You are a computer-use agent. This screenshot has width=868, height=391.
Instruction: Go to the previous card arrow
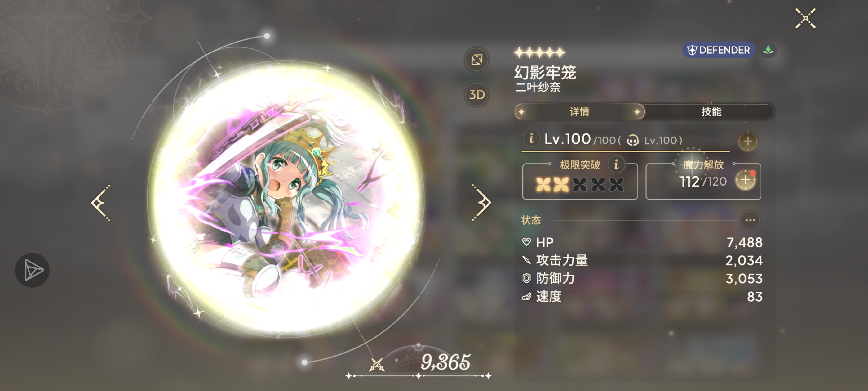(101, 203)
